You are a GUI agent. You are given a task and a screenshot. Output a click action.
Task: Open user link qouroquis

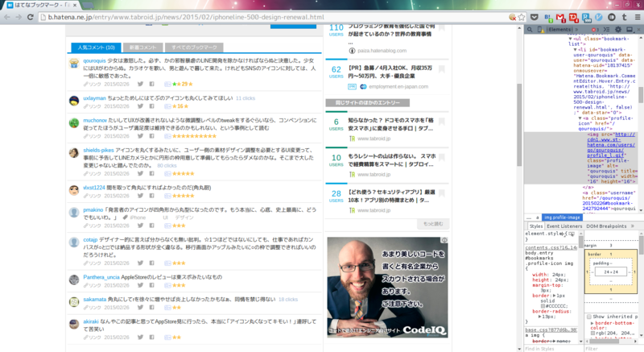click(x=94, y=60)
